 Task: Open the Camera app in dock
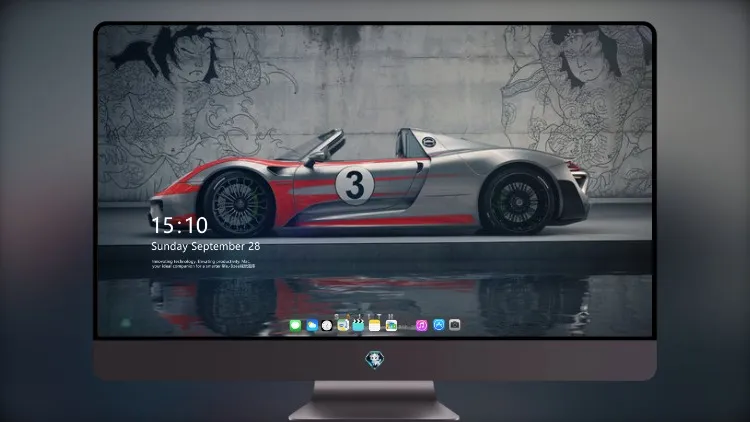click(454, 325)
